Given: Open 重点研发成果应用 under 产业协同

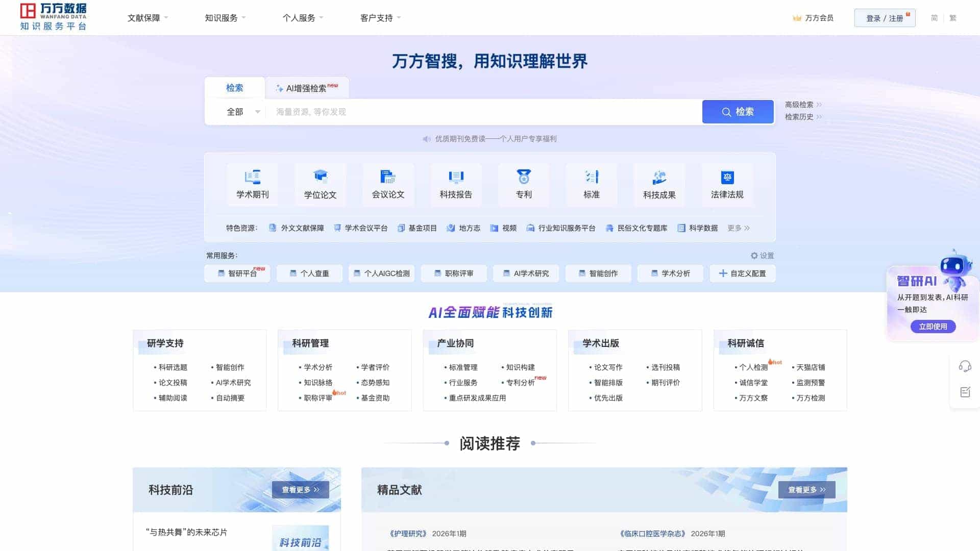Looking at the screenshot, I should (x=477, y=398).
